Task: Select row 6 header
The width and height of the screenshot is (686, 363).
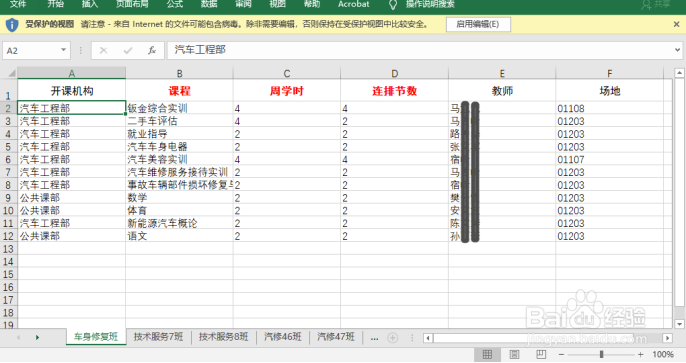Action: click(x=8, y=160)
